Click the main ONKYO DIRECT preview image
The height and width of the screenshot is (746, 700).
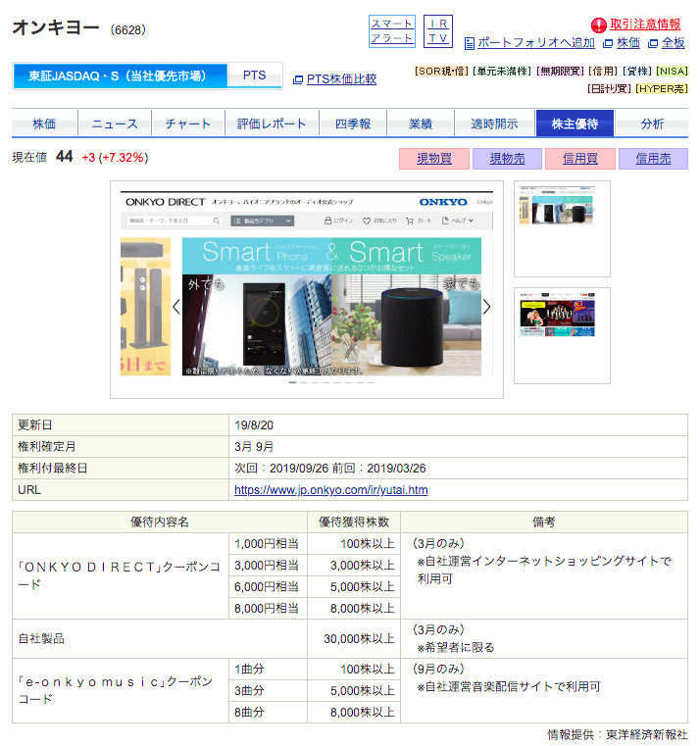click(307, 289)
